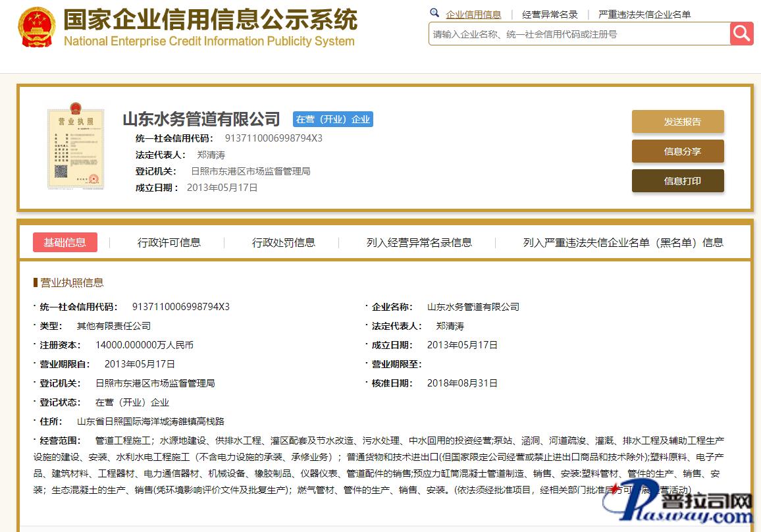Select the 经营异常名录 search category
761x532 pixels.
(x=550, y=14)
